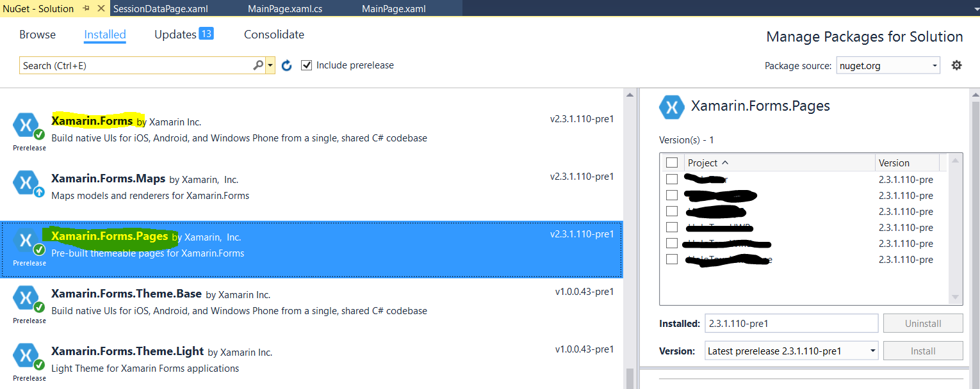Switch to MainPage.xaml.cs tab
This screenshot has height=389, width=980.
click(285, 8)
